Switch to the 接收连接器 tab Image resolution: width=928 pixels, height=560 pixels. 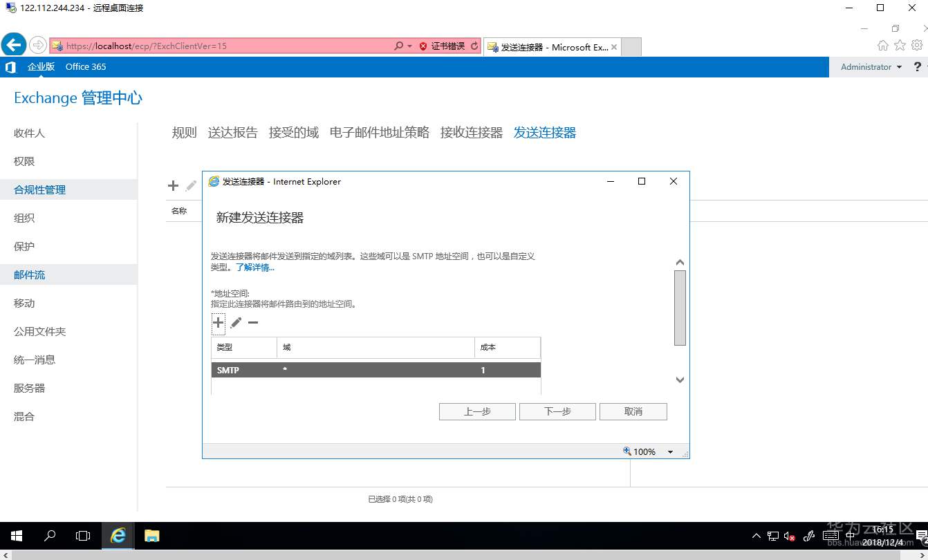coord(470,132)
